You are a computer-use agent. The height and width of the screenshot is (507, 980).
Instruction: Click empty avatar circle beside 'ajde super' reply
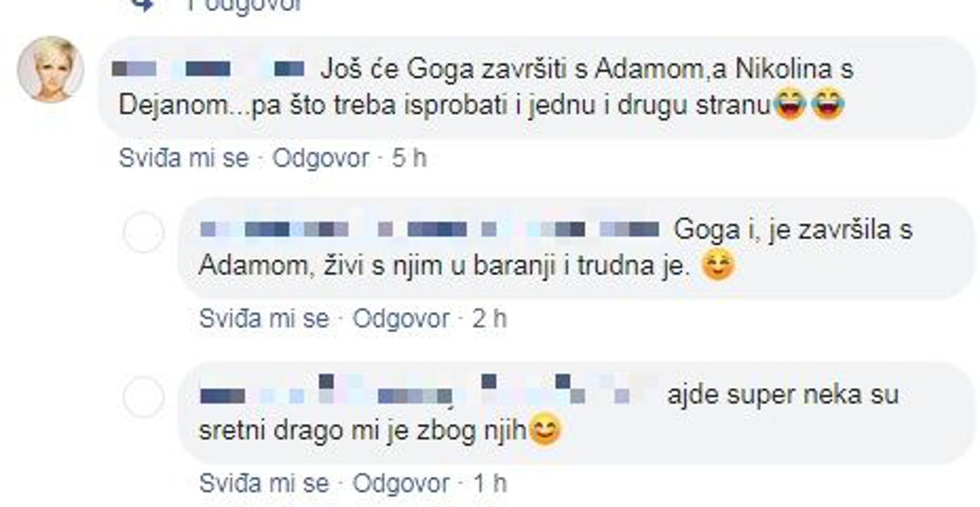tap(144, 397)
